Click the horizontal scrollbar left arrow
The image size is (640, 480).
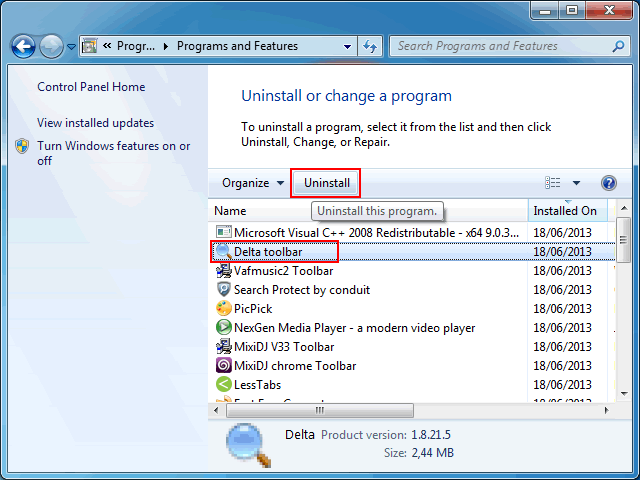[x=216, y=410]
